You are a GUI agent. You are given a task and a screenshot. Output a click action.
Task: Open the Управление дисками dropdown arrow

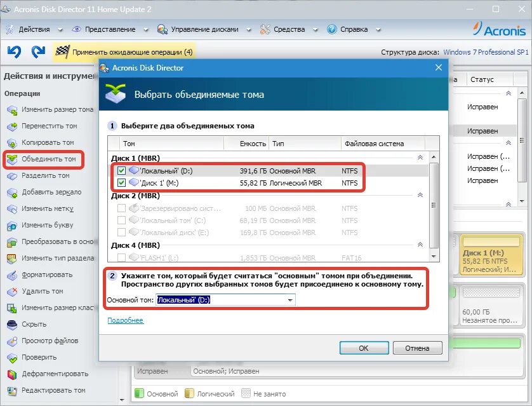(x=249, y=30)
